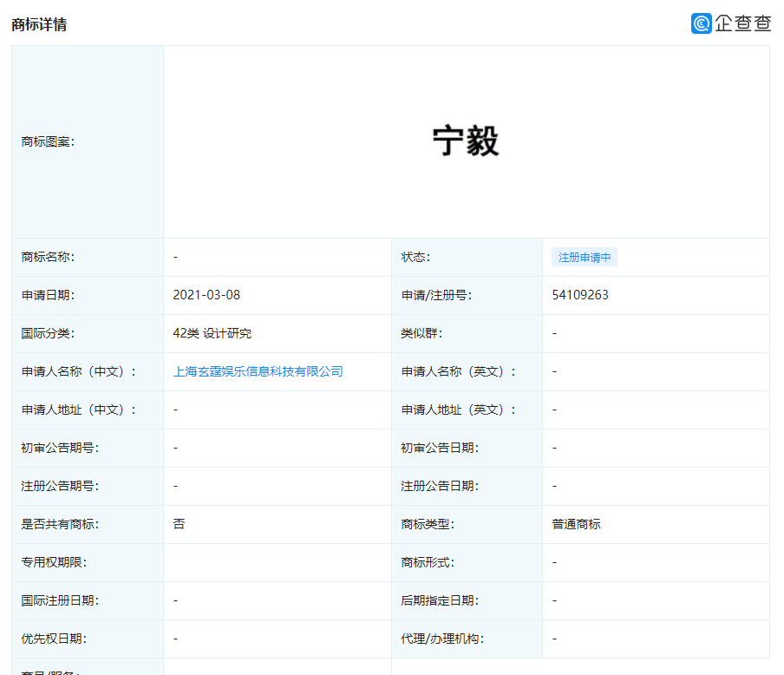Click the 注册申请中 status badge

pos(584,258)
